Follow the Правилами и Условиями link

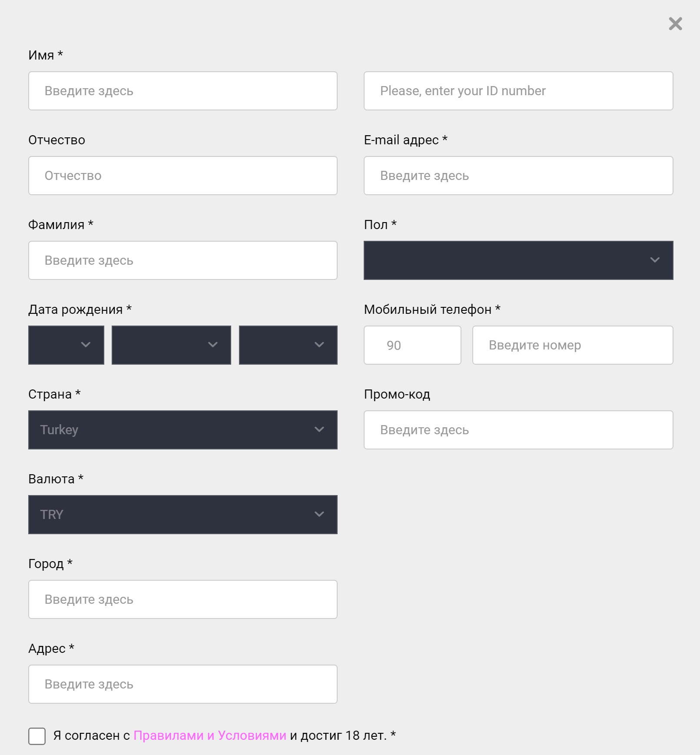click(210, 735)
